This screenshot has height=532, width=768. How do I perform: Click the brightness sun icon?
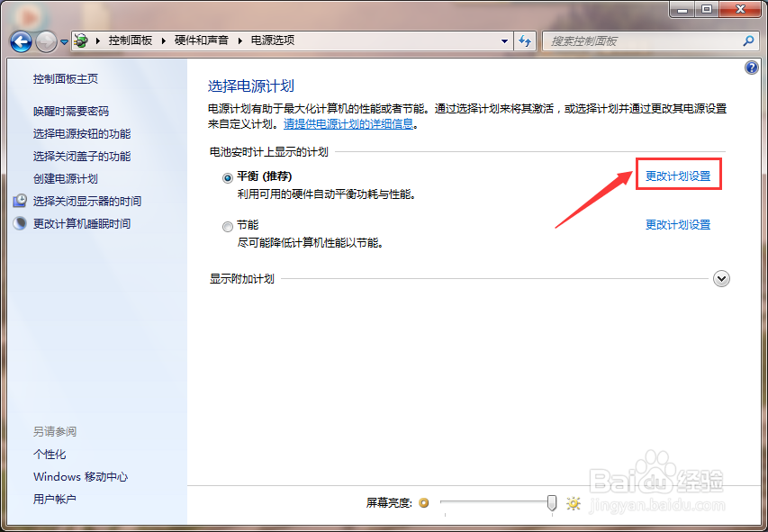pos(574,503)
